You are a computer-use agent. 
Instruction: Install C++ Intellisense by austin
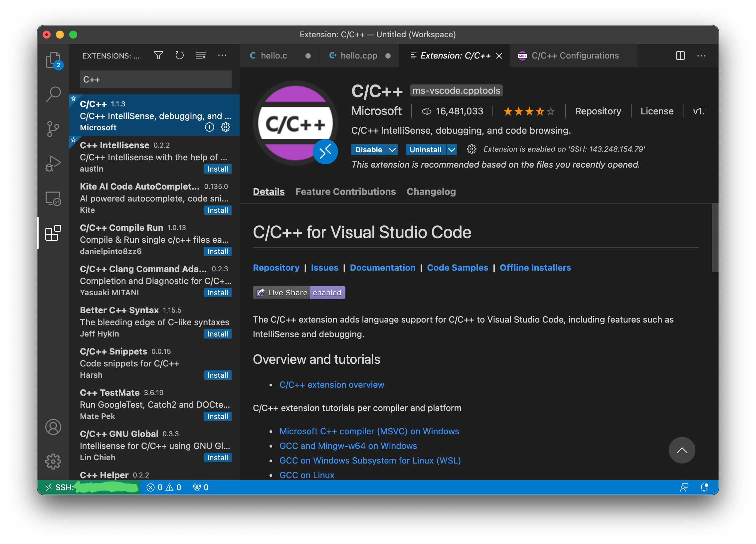click(x=218, y=169)
